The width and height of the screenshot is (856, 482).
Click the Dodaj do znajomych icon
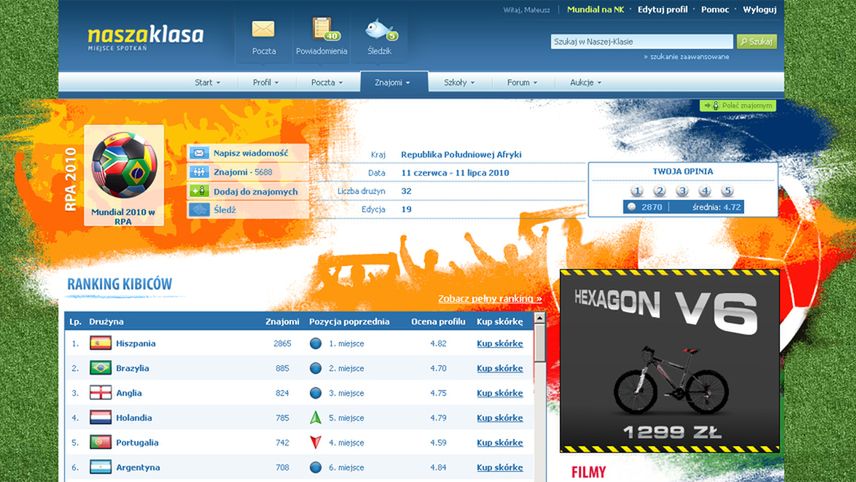[199, 191]
